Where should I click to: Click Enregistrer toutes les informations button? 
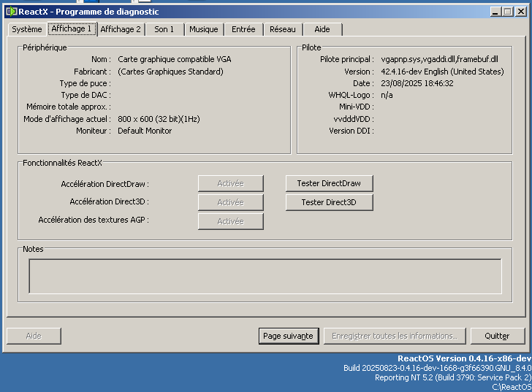coord(395,336)
